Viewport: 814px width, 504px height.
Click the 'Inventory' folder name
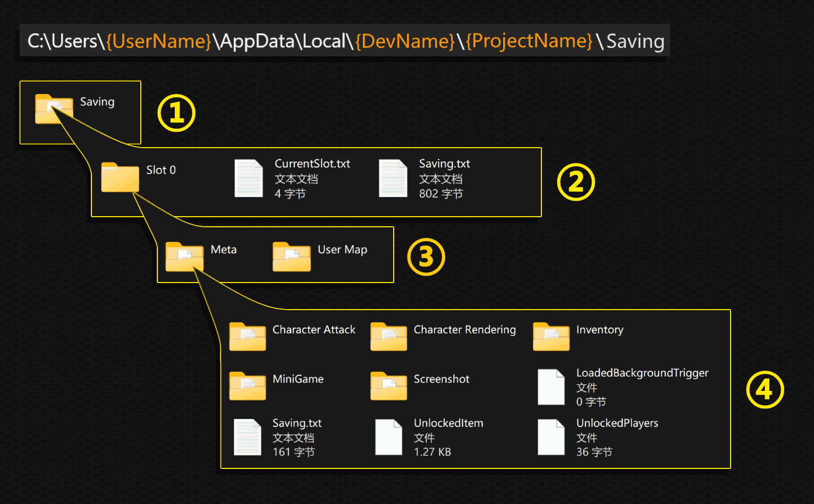click(600, 330)
